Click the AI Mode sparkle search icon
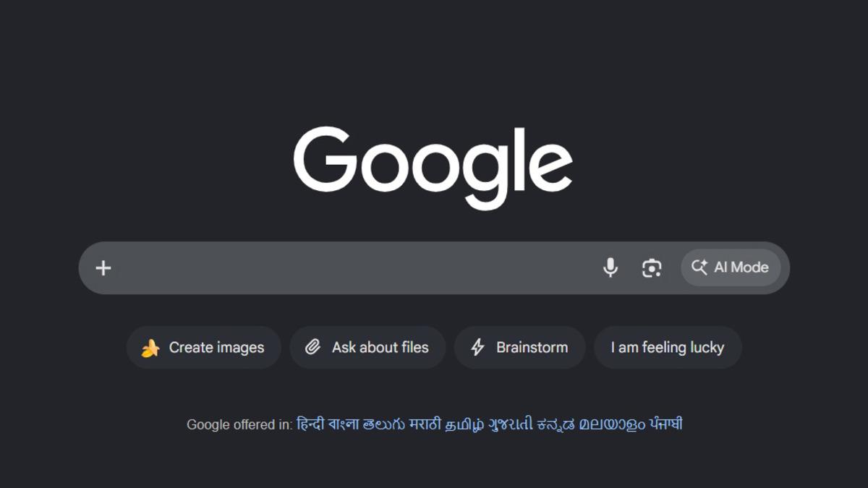868x488 pixels. 699,267
